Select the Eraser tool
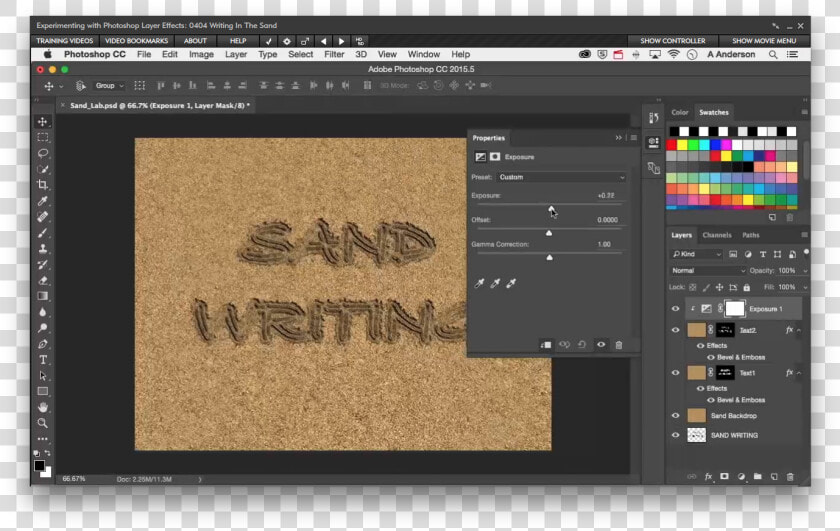The height and width of the screenshot is (531, 840). [x=43, y=280]
